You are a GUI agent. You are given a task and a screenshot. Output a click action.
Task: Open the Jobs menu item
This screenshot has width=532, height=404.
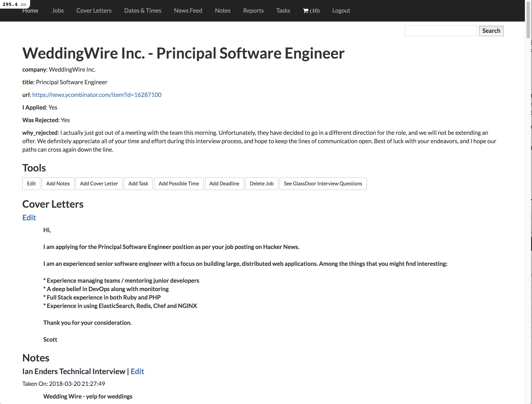point(58,11)
